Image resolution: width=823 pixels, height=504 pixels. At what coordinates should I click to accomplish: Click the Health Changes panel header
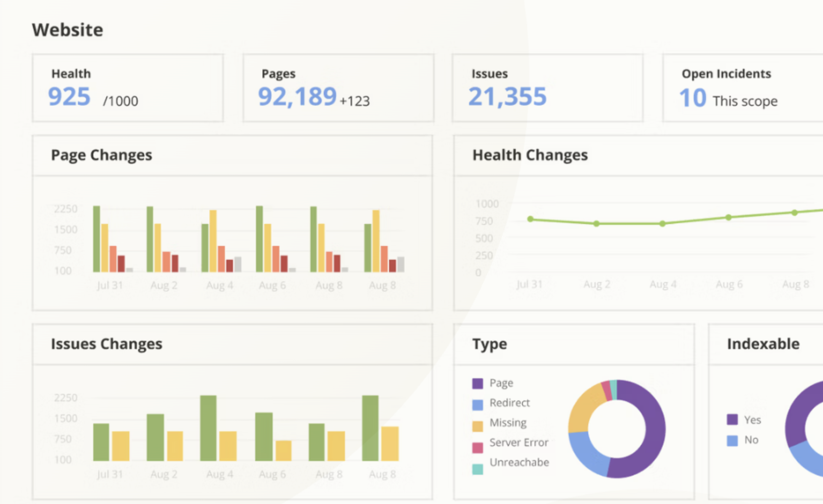point(530,155)
